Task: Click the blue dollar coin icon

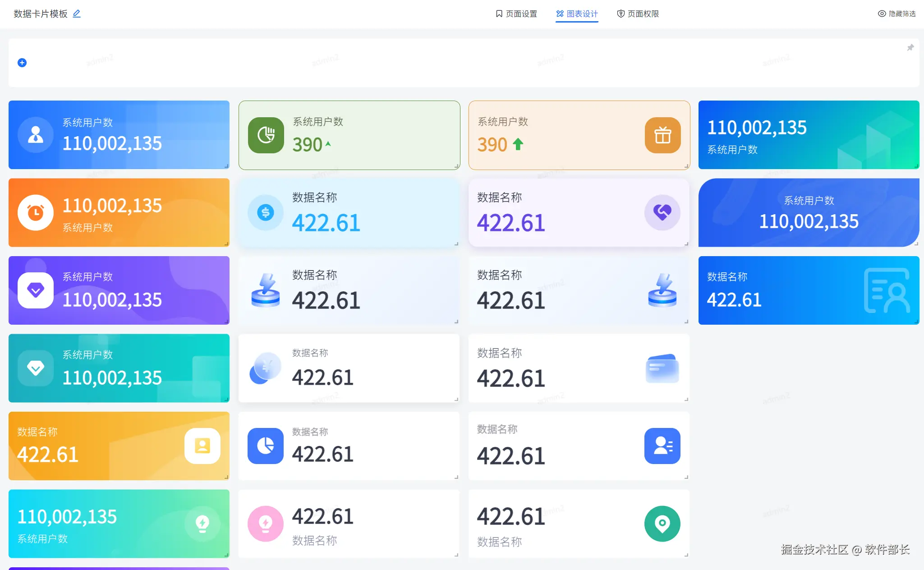Action: 265,212
